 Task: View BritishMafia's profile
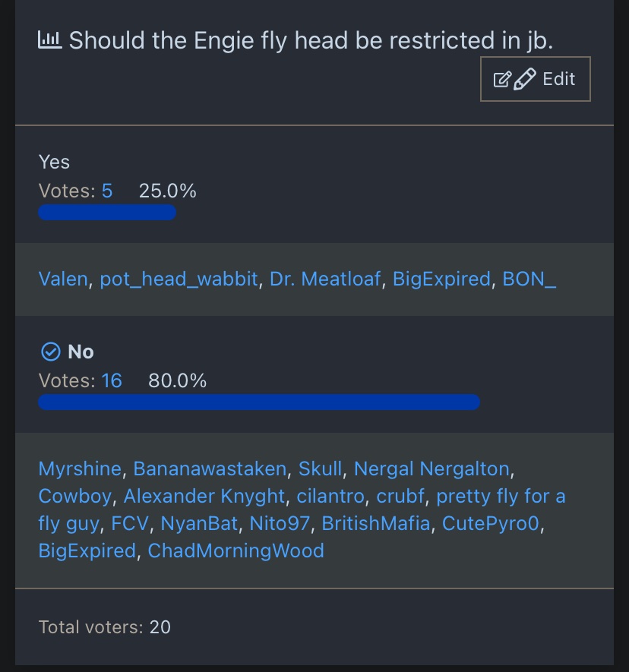[376, 523]
